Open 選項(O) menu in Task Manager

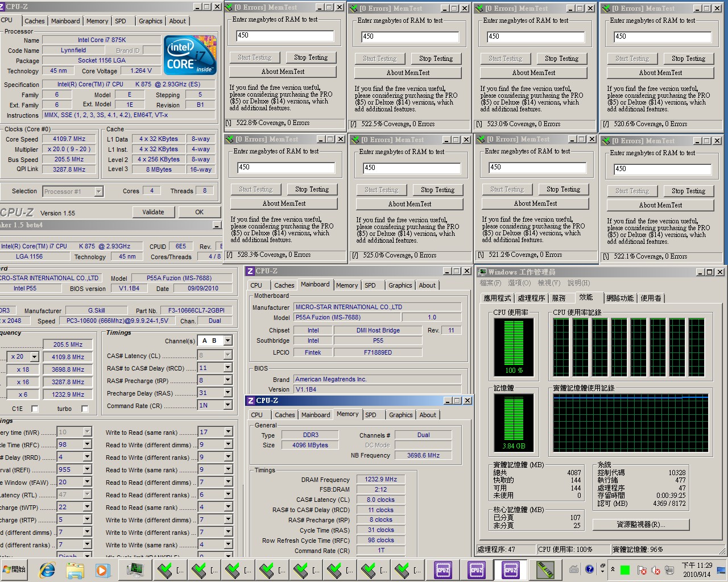pyautogui.click(x=519, y=283)
